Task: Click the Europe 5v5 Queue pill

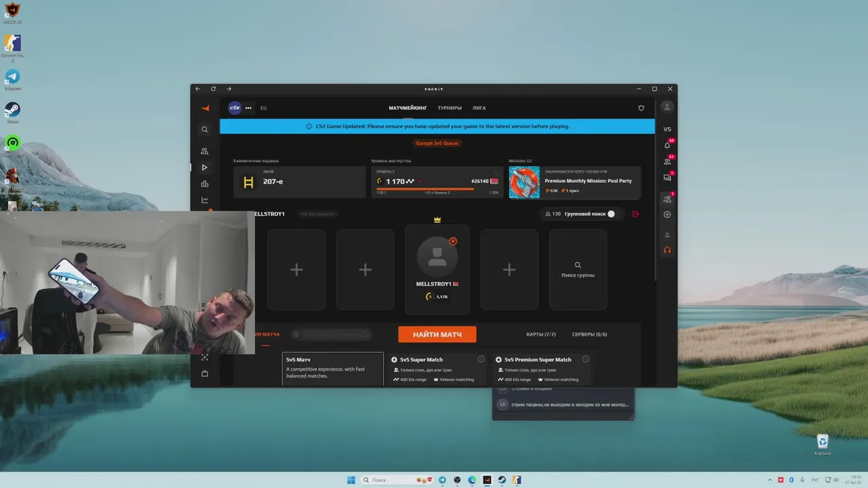Action: click(x=437, y=143)
